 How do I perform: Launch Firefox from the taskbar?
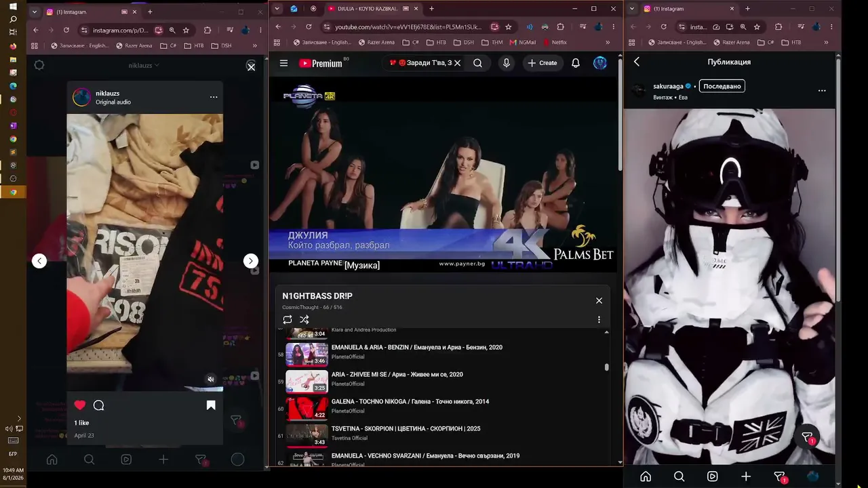tap(13, 46)
